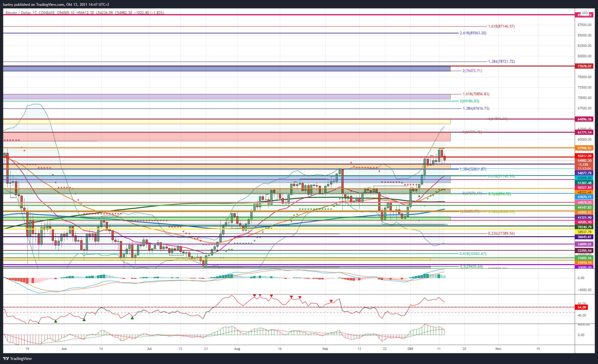Select the green RSI triangle before Jul
This screenshot has height=364, width=598.
tap(132, 318)
